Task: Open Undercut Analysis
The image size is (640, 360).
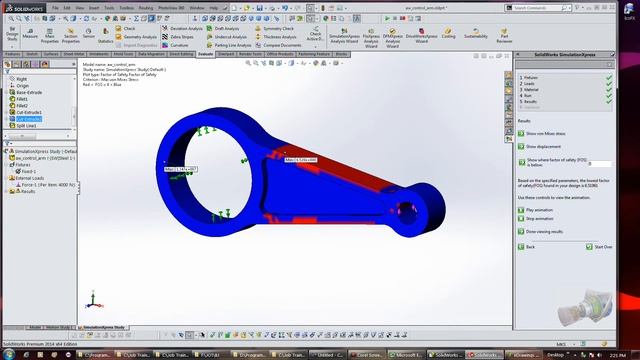Action: click(227, 37)
